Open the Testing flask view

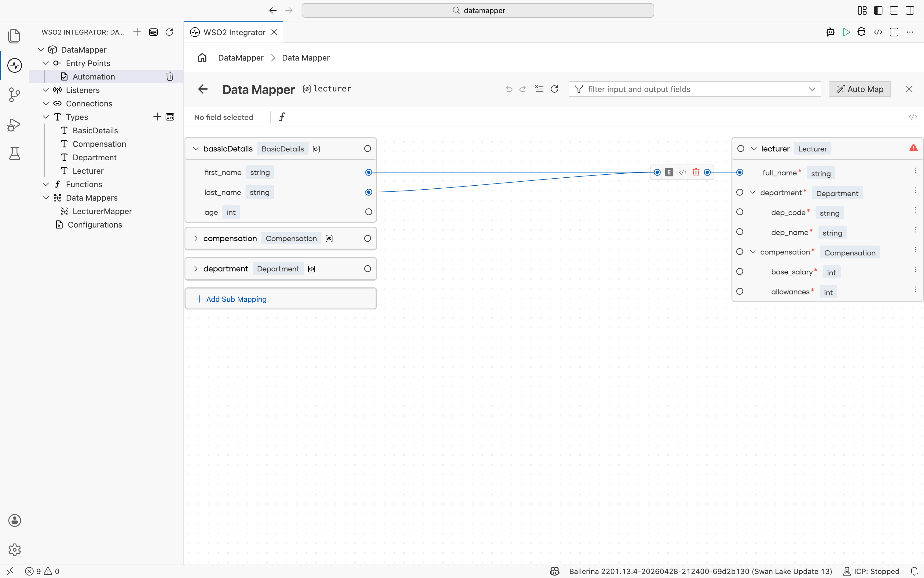[14, 153]
